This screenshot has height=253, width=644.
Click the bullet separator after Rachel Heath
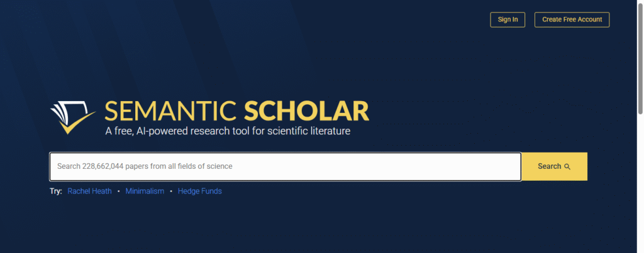pyautogui.click(x=118, y=191)
